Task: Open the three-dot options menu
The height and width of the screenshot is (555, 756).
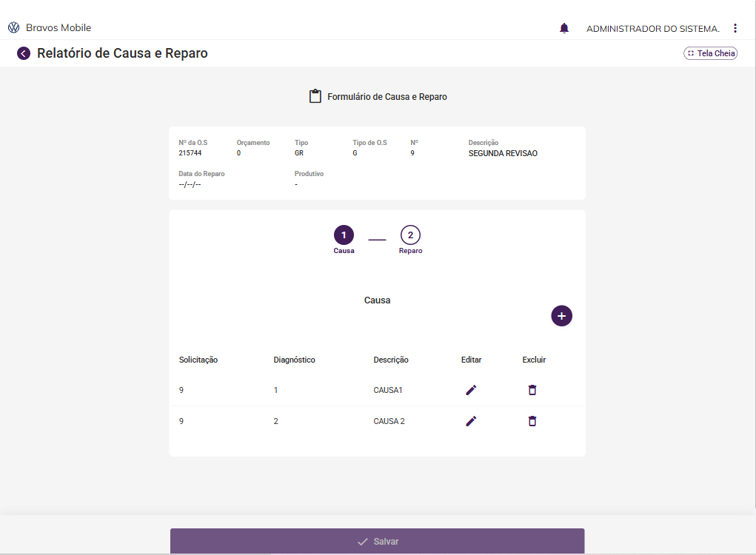Action: [x=735, y=28]
